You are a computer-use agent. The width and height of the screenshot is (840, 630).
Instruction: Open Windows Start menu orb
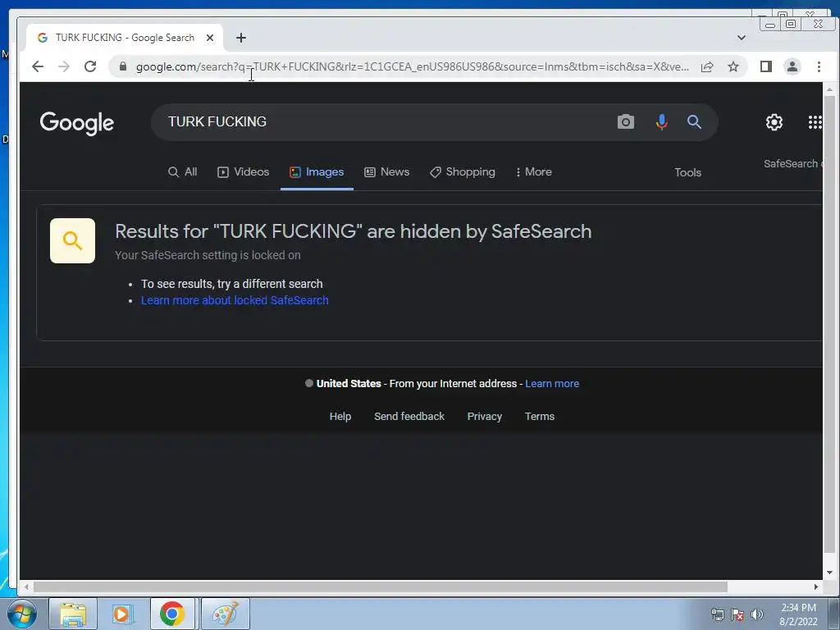[21, 614]
